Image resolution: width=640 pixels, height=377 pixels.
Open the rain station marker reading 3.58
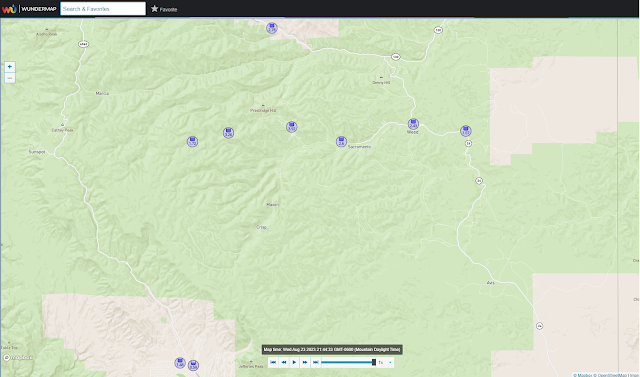[x=193, y=365]
